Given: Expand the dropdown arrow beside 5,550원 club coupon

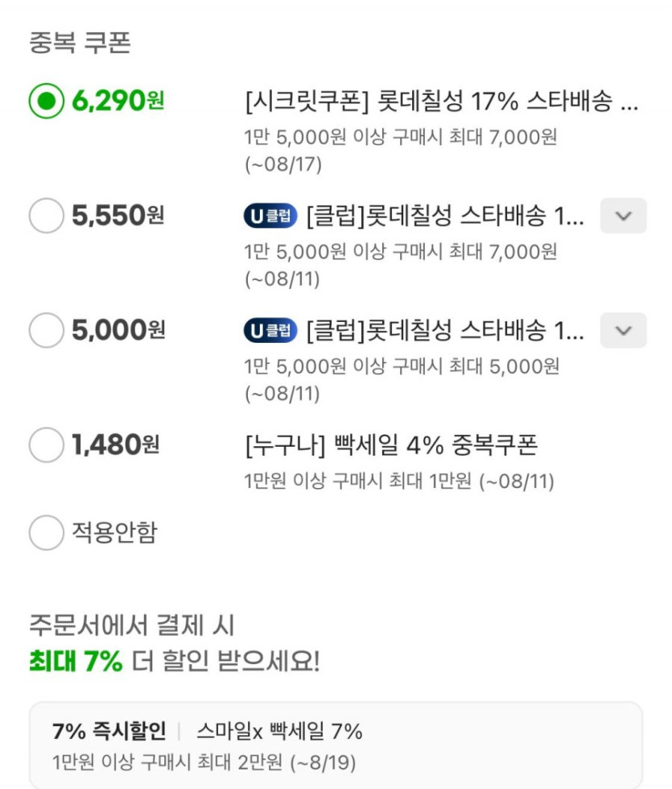Looking at the screenshot, I should pos(623,216).
